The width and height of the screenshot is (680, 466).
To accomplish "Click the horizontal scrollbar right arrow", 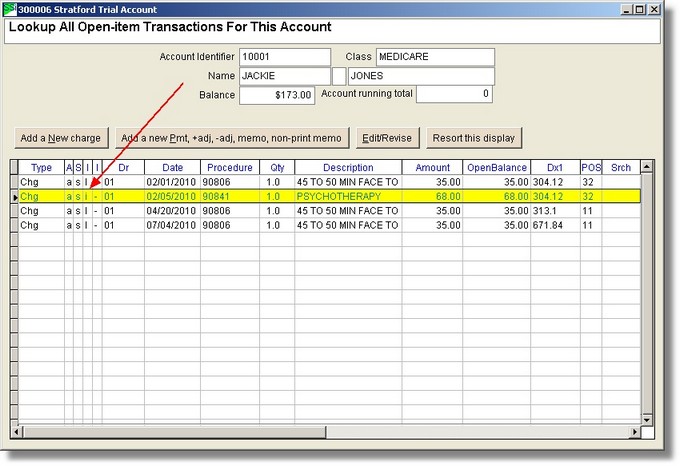I will [635, 432].
